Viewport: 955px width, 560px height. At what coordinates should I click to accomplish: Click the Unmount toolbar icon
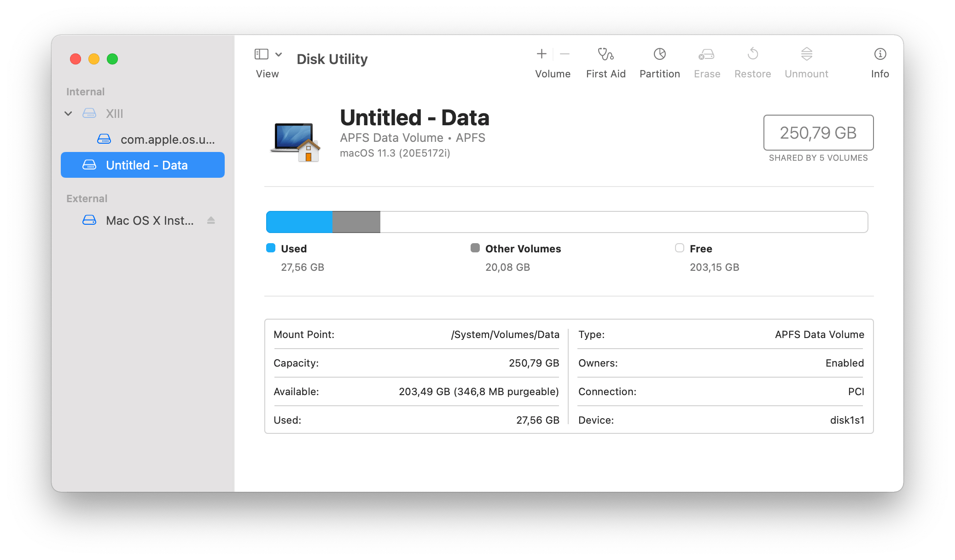point(806,54)
